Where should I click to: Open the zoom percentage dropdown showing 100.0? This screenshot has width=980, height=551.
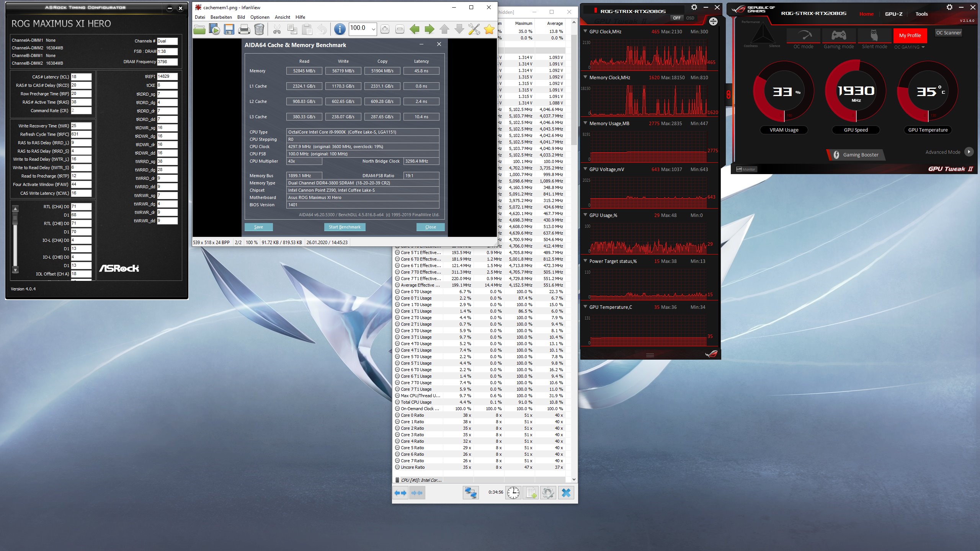(373, 29)
